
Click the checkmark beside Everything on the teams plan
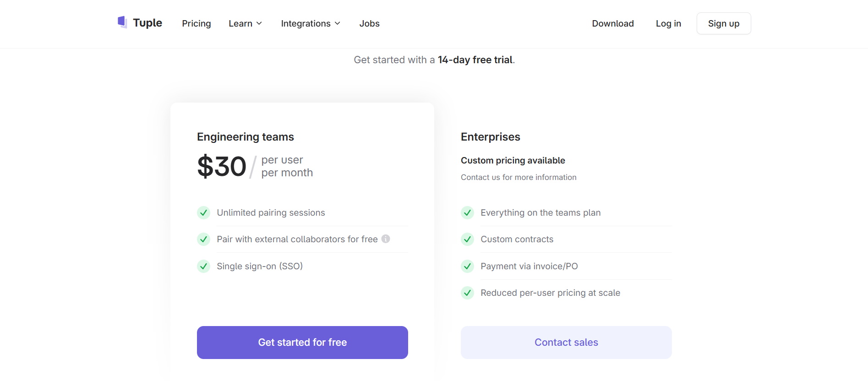point(467,212)
